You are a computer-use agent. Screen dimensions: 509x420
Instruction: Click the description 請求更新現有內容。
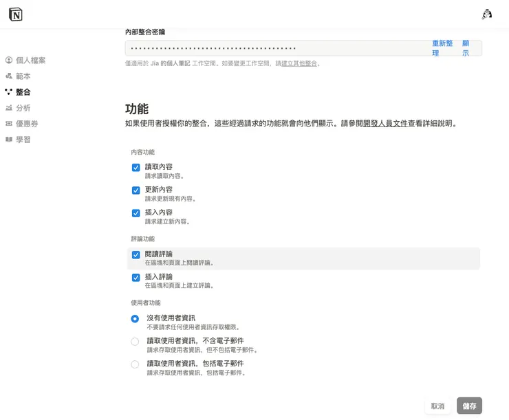pyautogui.click(x=171, y=199)
